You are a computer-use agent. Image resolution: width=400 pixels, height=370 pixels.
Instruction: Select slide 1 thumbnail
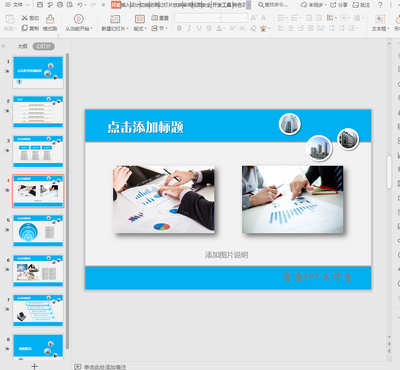[38, 72]
